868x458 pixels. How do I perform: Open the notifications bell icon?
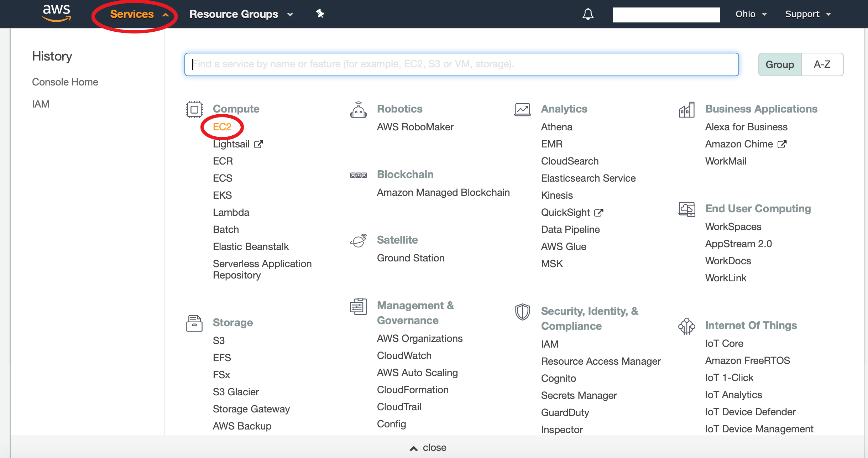pos(588,14)
